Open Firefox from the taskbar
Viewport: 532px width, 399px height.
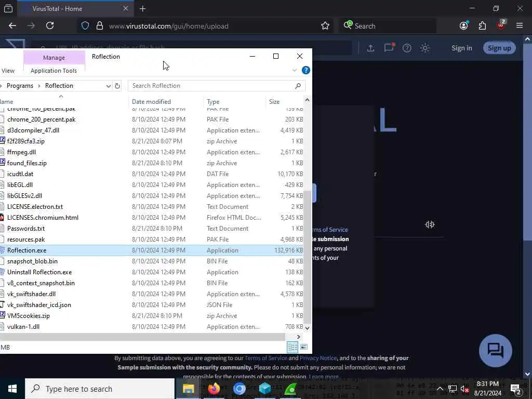coord(214,389)
